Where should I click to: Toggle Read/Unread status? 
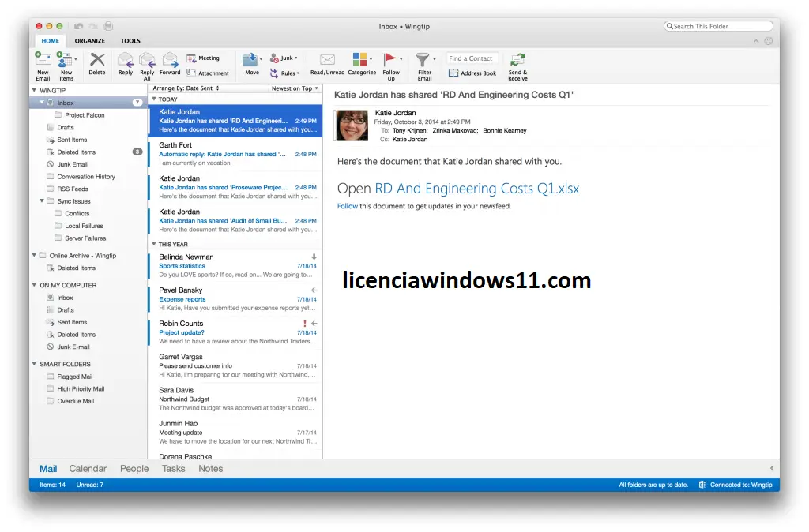tap(327, 65)
